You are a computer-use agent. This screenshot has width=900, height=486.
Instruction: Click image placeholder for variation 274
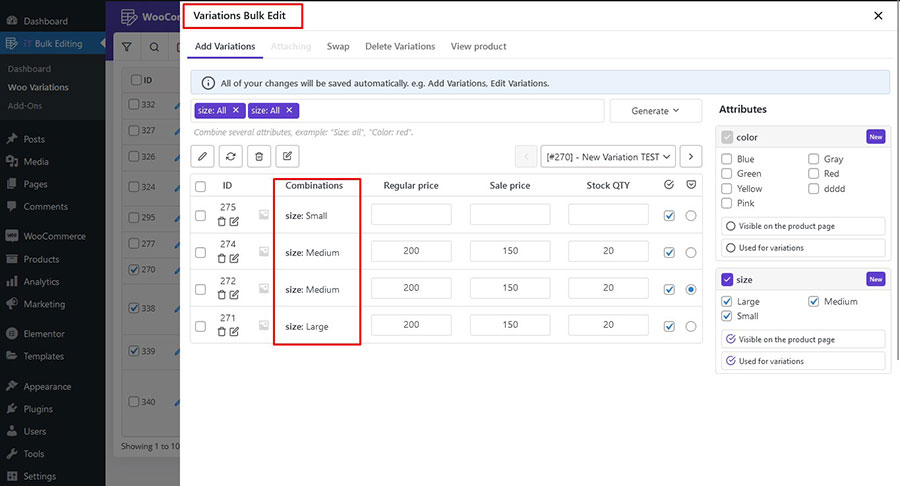point(263,251)
